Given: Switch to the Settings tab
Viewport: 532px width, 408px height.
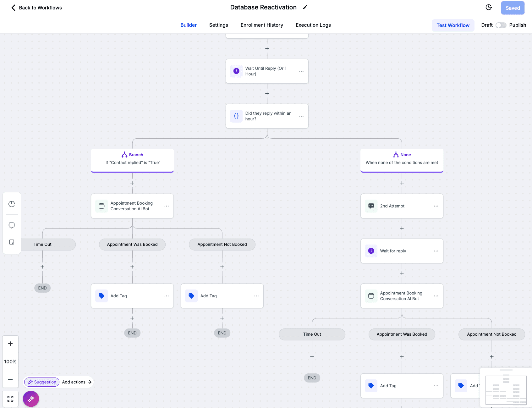Looking at the screenshot, I should [218, 25].
